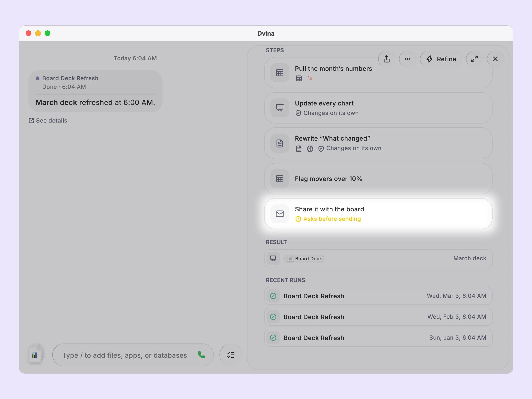Click the macOS green maximize window button
This screenshot has width=532, height=399.
[x=47, y=33]
